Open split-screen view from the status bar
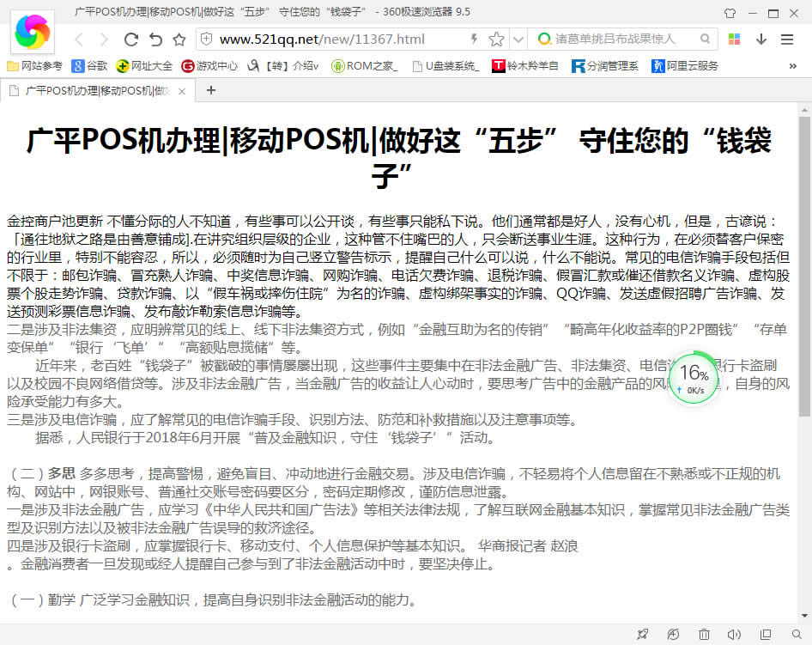Screen dimensions: 812x645 [765, 634]
